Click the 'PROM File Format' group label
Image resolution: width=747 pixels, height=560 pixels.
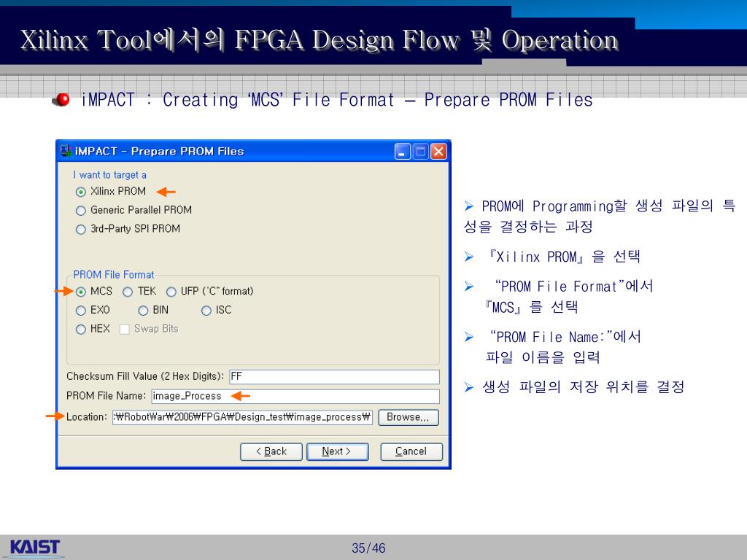(x=113, y=275)
